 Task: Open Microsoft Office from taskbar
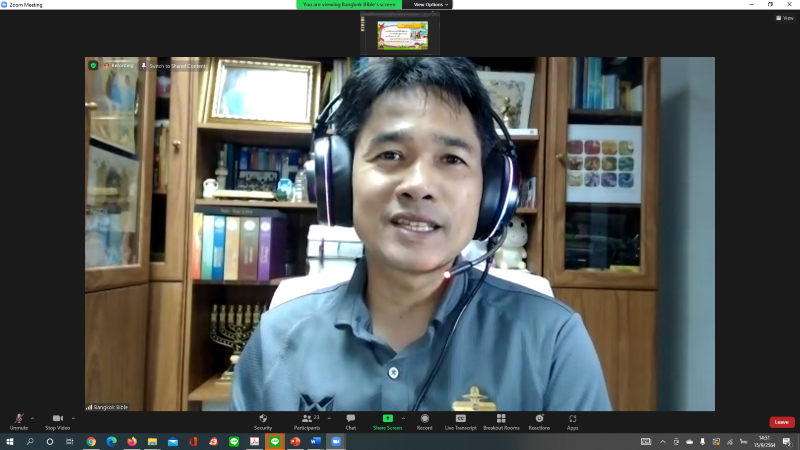pos(193,442)
